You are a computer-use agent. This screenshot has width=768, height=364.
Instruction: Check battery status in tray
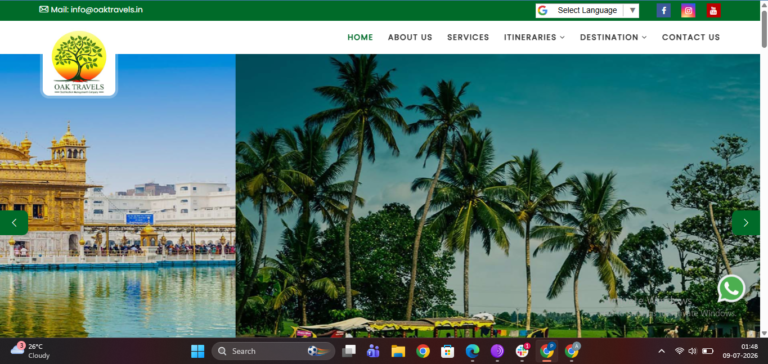pos(708,351)
